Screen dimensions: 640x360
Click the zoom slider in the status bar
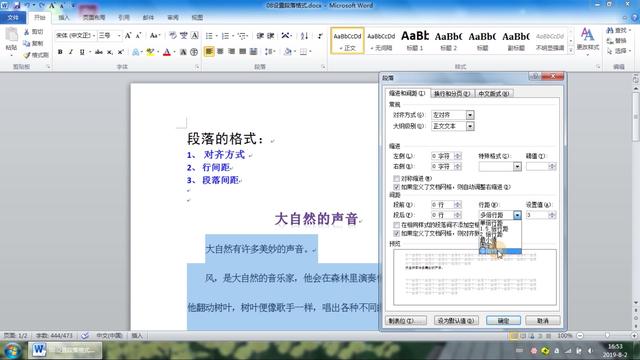click(607, 336)
